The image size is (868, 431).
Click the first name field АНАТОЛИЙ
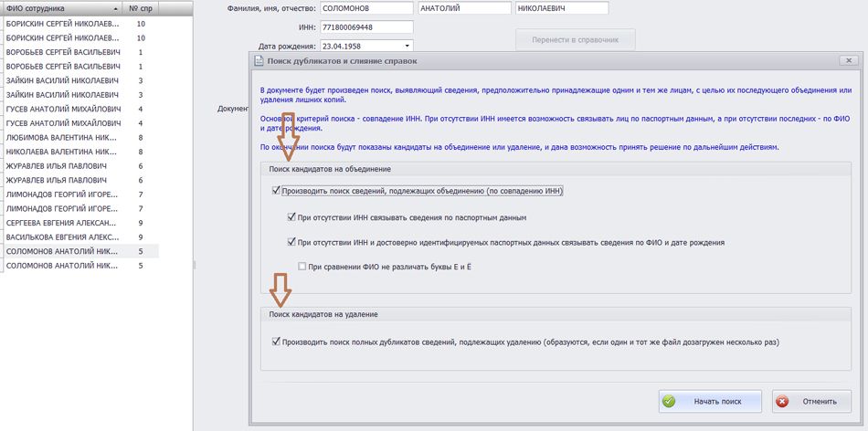[464, 9]
